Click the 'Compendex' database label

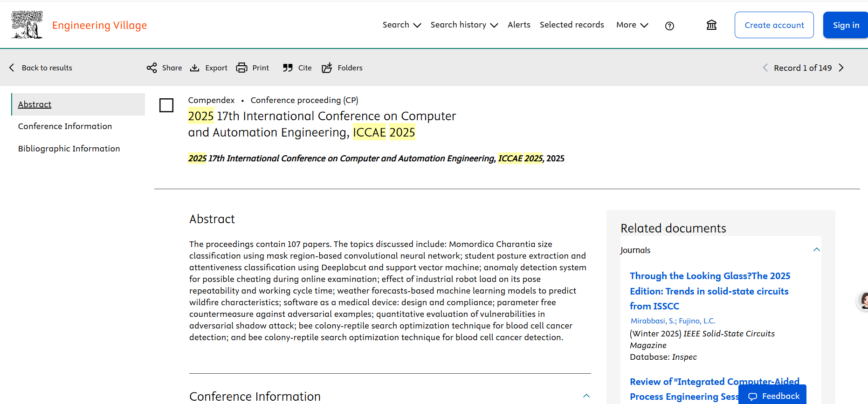211,100
